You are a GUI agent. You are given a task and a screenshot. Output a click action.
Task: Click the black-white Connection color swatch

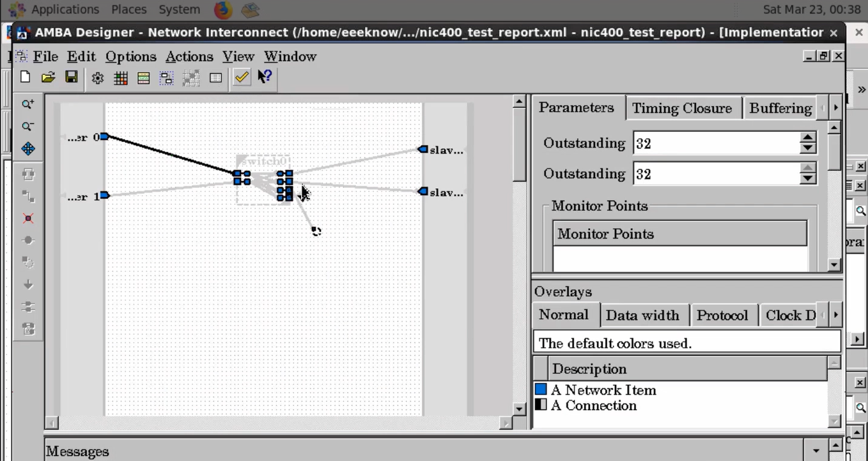541,405
